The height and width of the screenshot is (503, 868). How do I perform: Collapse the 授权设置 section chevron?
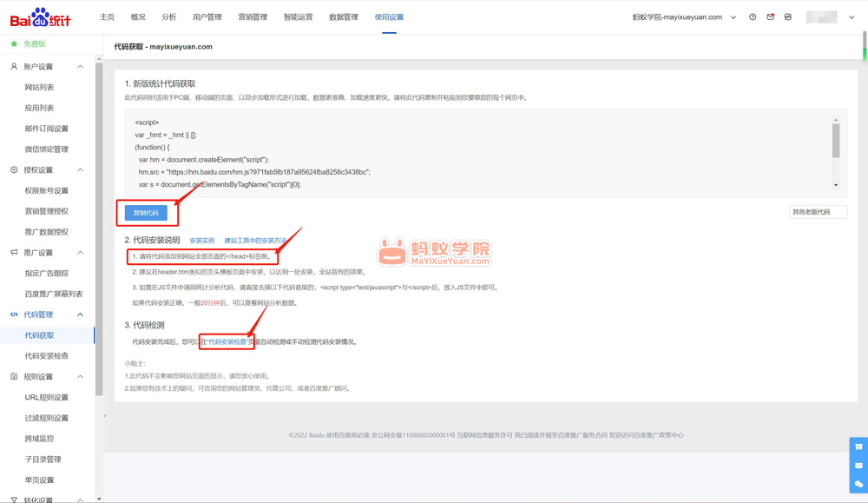click(80, 169)
